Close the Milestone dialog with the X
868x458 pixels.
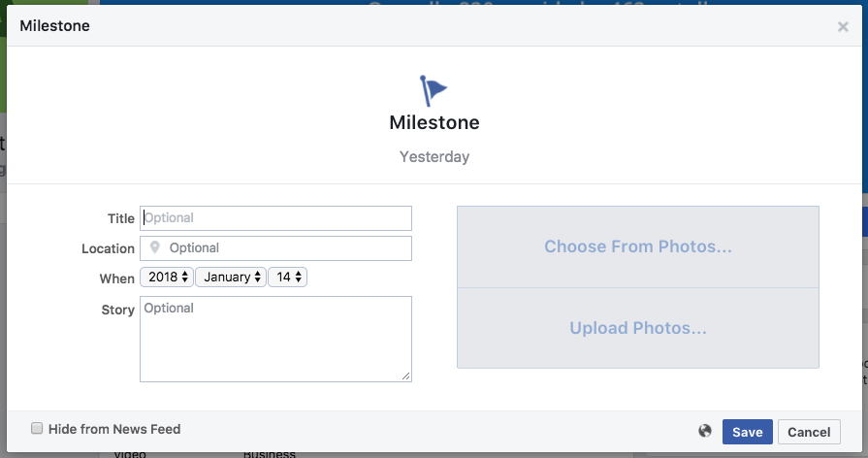(843, 26)
